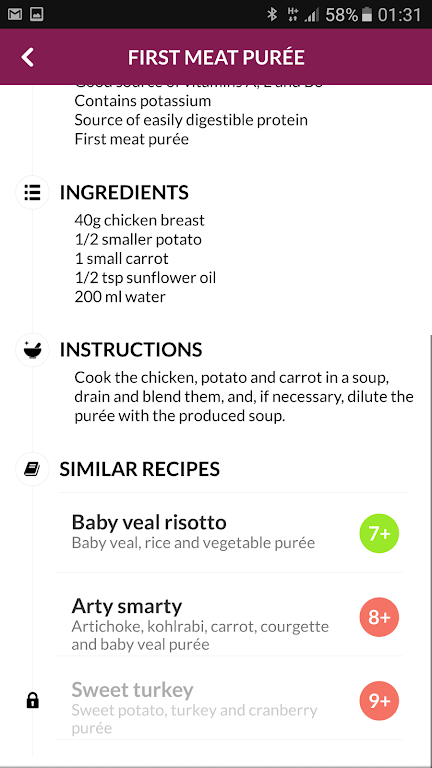The height and width of the screenshot is (768, 432).
Task: Tap the back arrow in header
Action: [27, 57]
